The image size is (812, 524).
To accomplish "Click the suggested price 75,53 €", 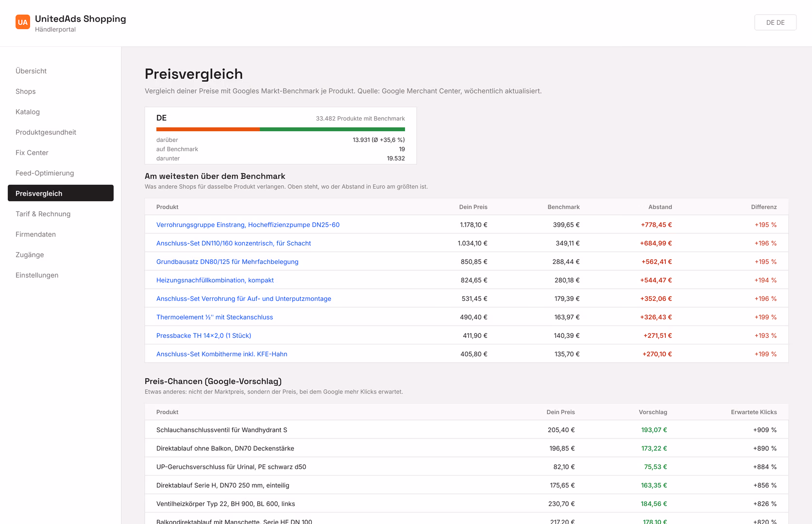I will pos(656,467).
